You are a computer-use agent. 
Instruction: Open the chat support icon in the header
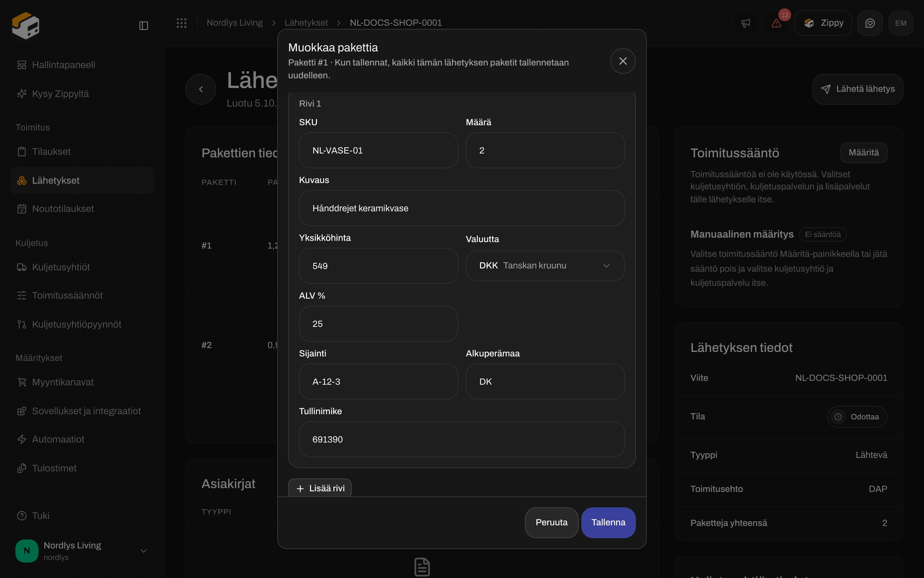click(870, 23)
